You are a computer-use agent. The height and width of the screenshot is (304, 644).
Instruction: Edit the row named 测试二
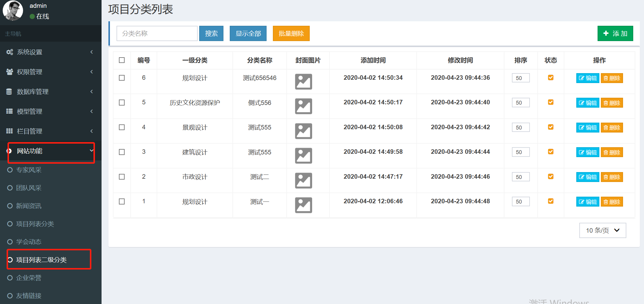[588, 177]
